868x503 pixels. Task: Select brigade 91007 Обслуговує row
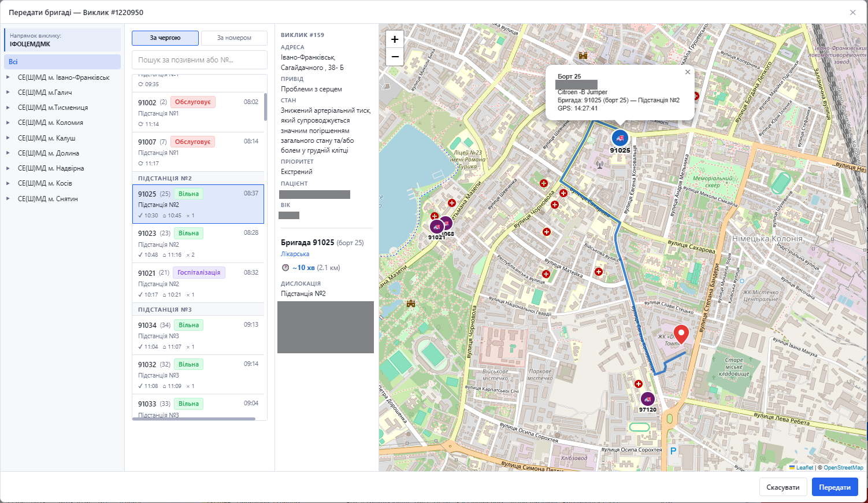pos(198,152)
